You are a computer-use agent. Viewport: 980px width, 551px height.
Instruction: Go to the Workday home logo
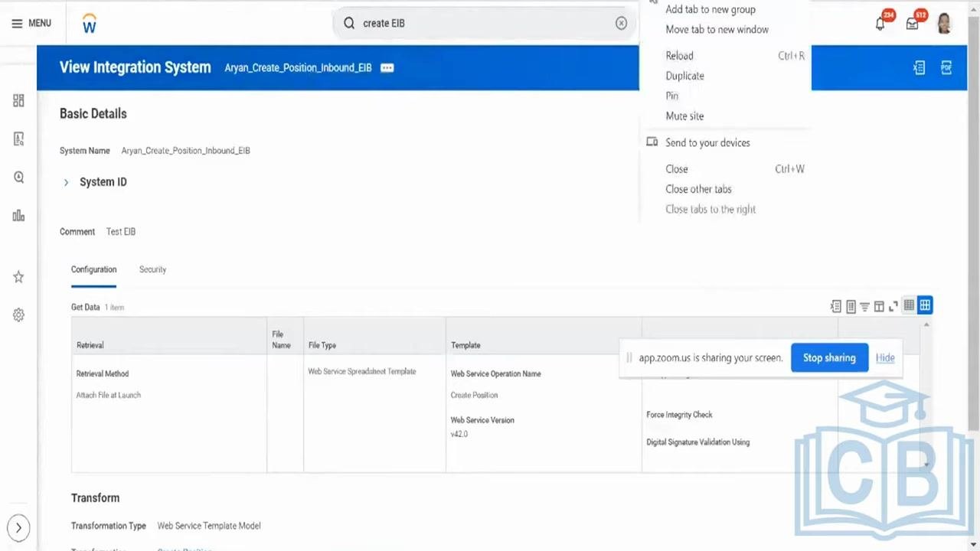[90, 24]
